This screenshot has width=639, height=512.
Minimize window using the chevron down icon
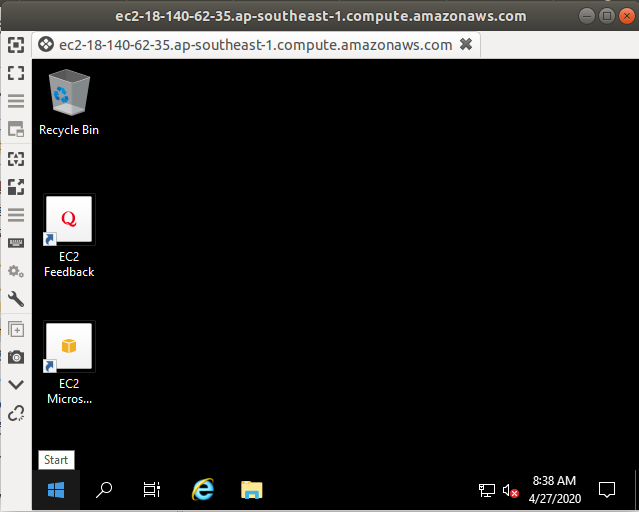[x=16, y=385]
